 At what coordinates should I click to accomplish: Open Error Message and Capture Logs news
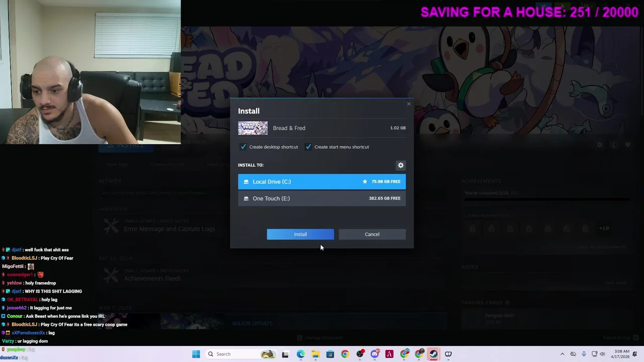tap(169, 229)
